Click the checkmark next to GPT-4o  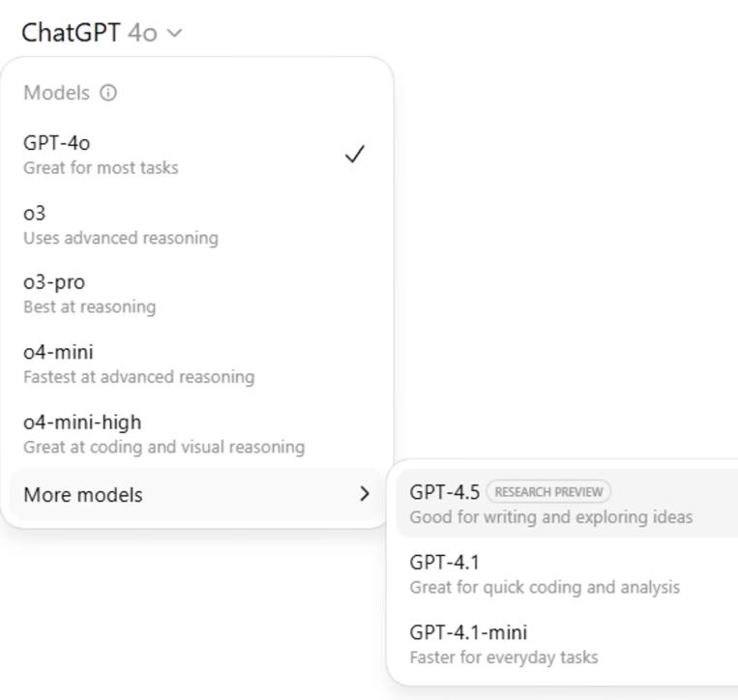pos(354,155)
